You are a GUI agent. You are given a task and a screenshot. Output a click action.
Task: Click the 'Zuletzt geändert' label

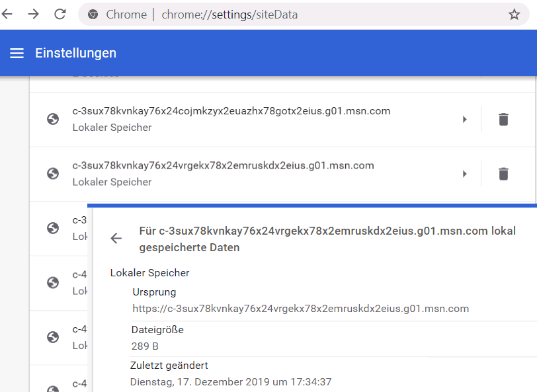[x=169, y=366]
